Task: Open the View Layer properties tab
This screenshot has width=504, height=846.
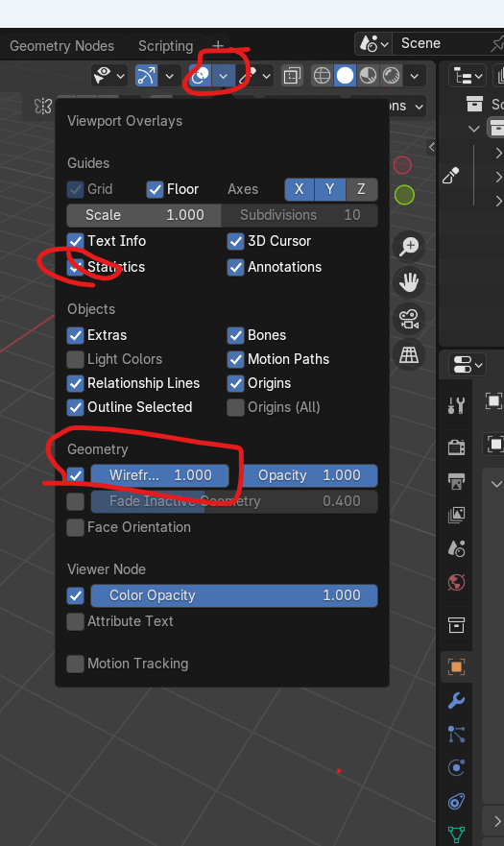Action: 457,515
